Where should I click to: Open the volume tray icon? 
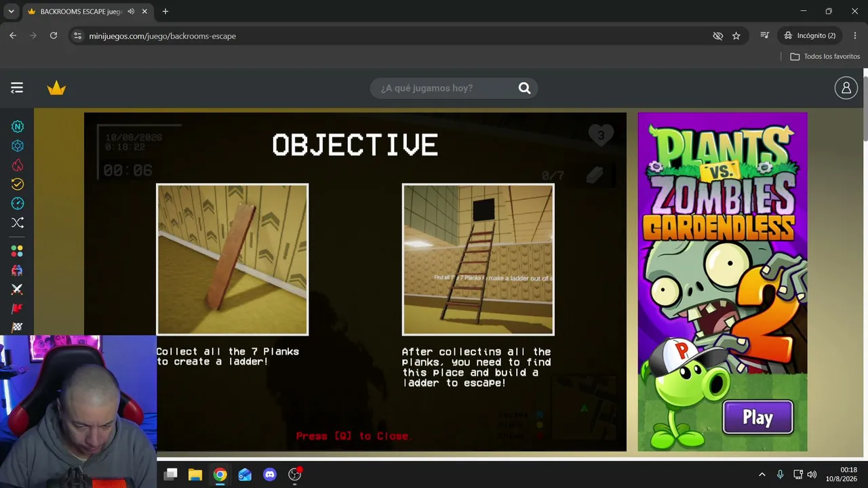(x=812, y=474)
